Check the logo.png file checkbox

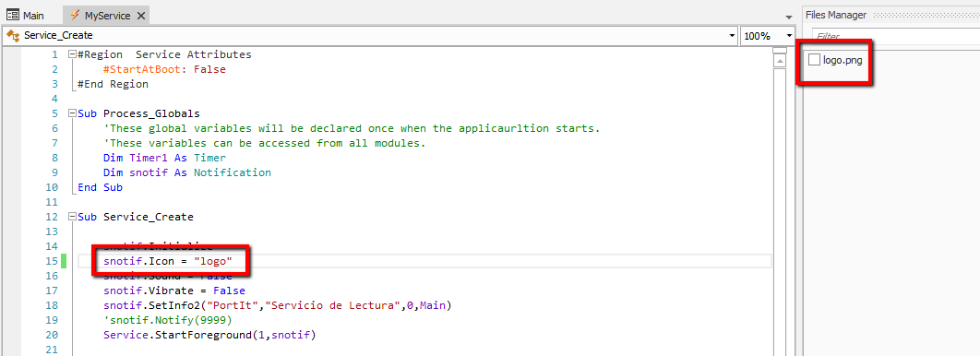tap(814, 60)
